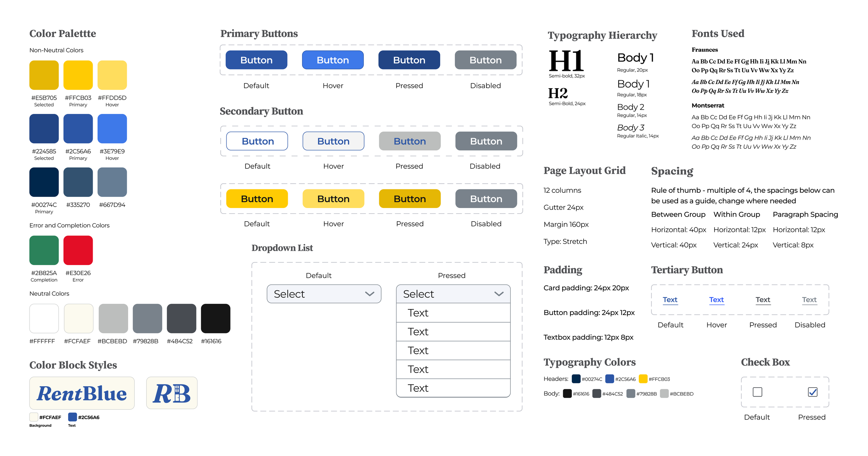Click the #161616 Body color chip
Image resolution: width=868 pixels, height=456 pixels.
[567, 393]
